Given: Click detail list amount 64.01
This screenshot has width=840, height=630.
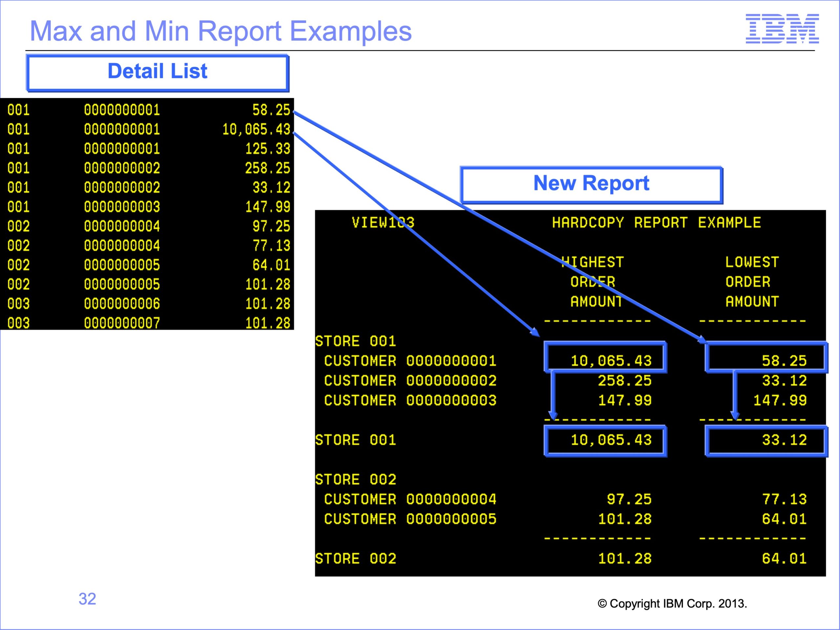Looking at the screenshot, I should tap(271, 265).
